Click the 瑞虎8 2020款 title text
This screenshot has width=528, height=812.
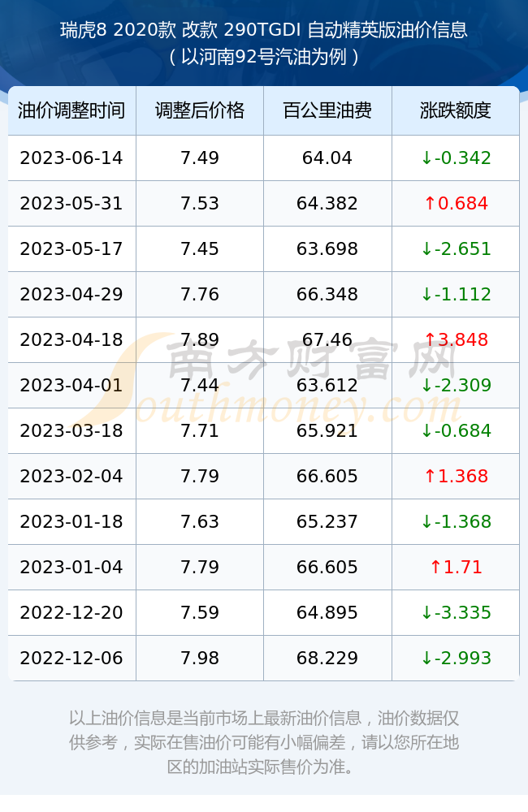118,30
